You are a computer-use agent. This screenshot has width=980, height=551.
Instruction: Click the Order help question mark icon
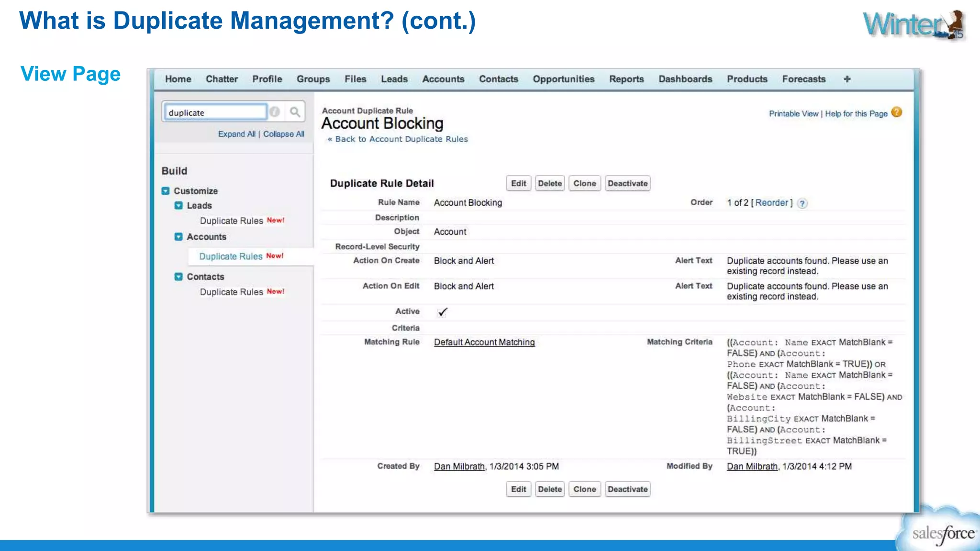802,203
